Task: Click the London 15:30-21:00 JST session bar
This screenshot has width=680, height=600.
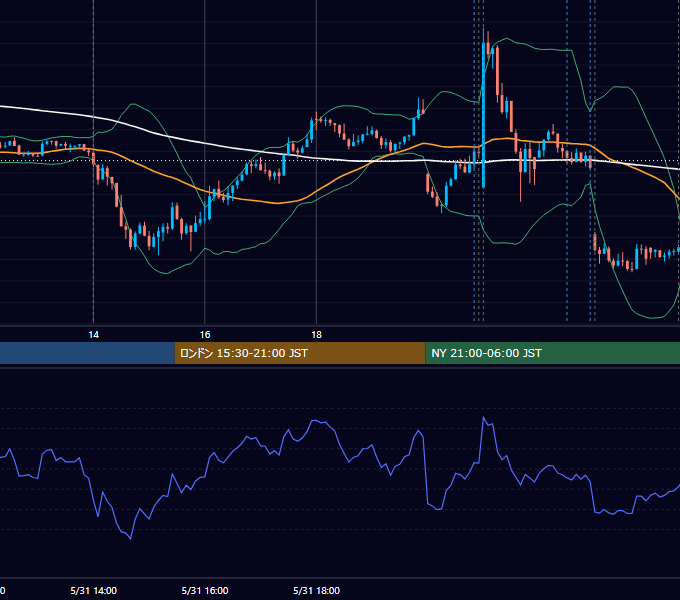Action: pyautogui.click(x=300, y=353)
